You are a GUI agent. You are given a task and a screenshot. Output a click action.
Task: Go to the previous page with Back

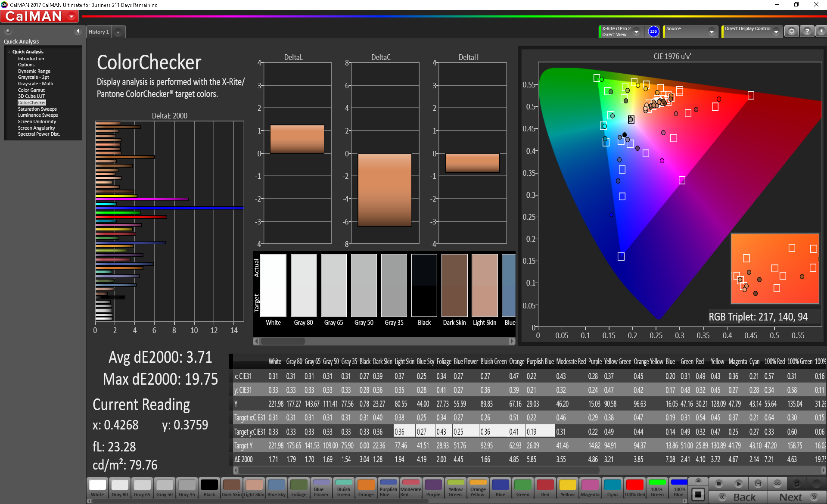pos(738,497)
